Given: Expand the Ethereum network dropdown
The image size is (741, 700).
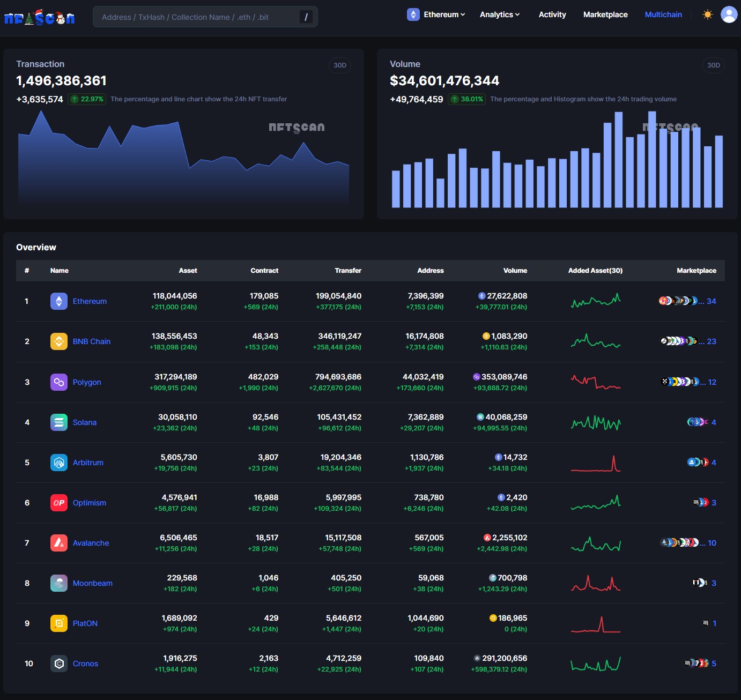Looking at the screenshot, I should pos(436,14).
